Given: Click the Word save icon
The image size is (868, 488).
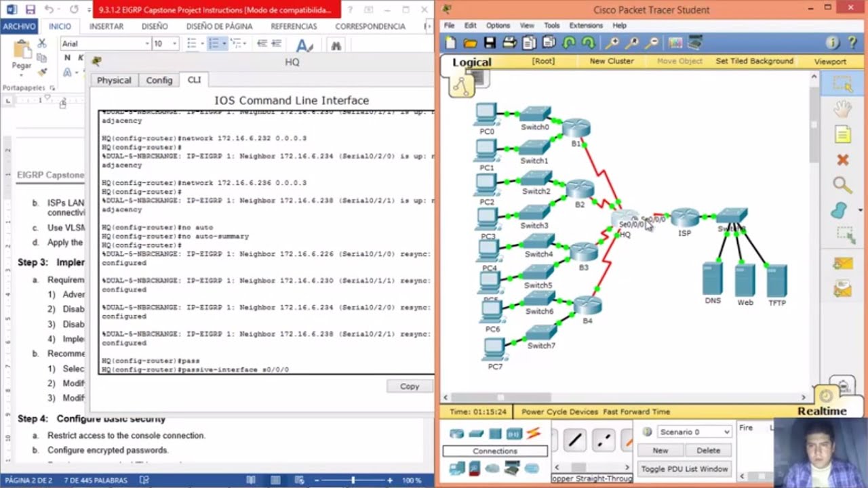Looking at the screenshot, I should [x=30, y=9].
